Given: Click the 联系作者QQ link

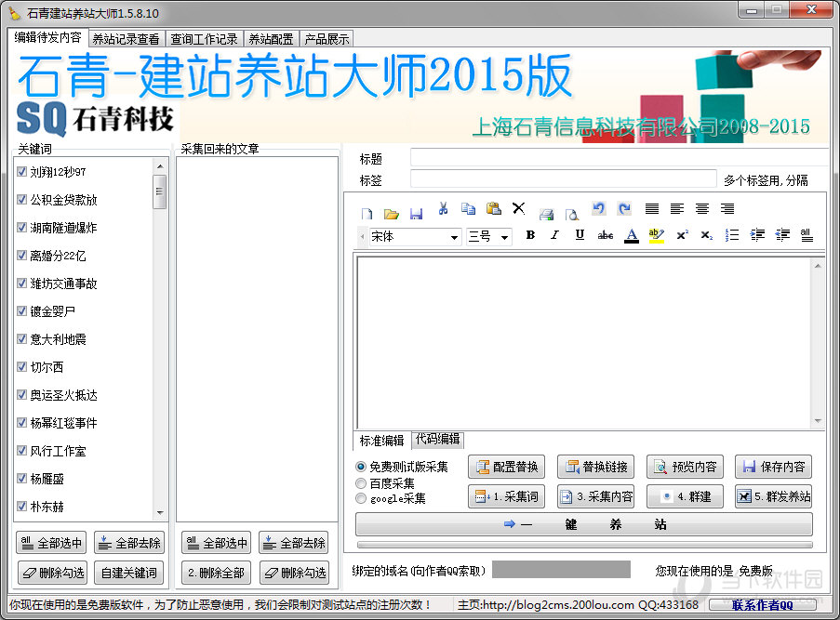Looking at the screenshot, I should click(762, 605).
